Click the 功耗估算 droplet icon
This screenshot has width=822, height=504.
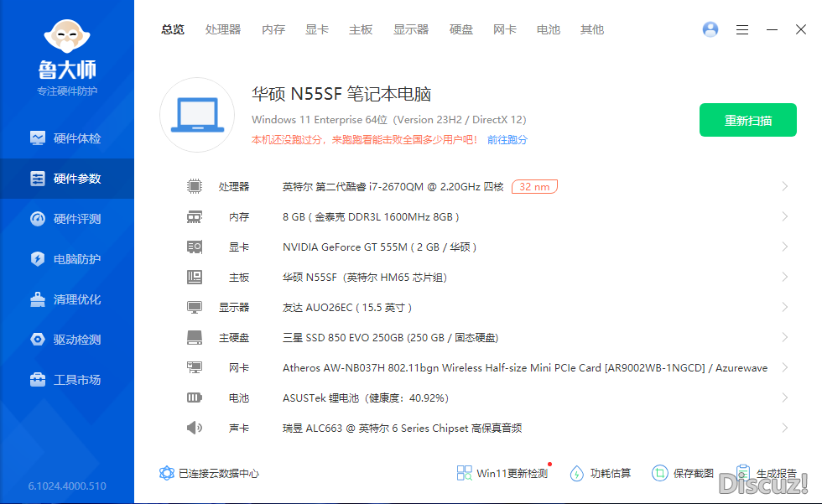pos(577,473)
